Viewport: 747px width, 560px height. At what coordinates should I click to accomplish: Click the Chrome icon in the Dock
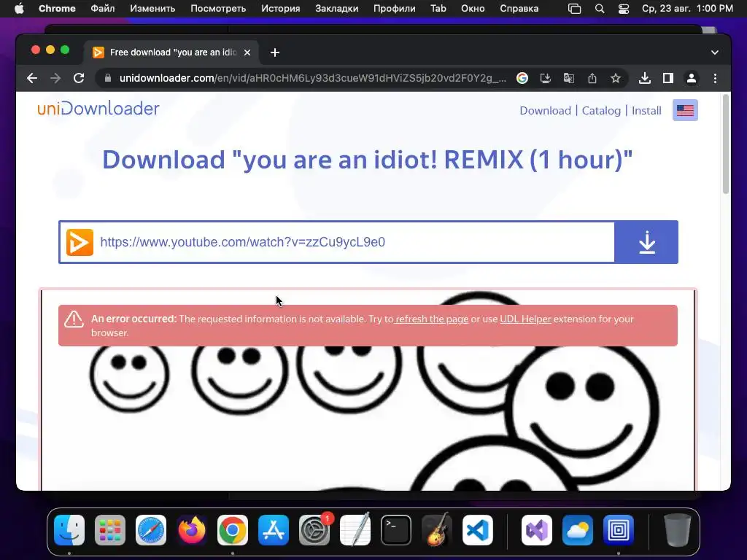[x=233, y=530]
